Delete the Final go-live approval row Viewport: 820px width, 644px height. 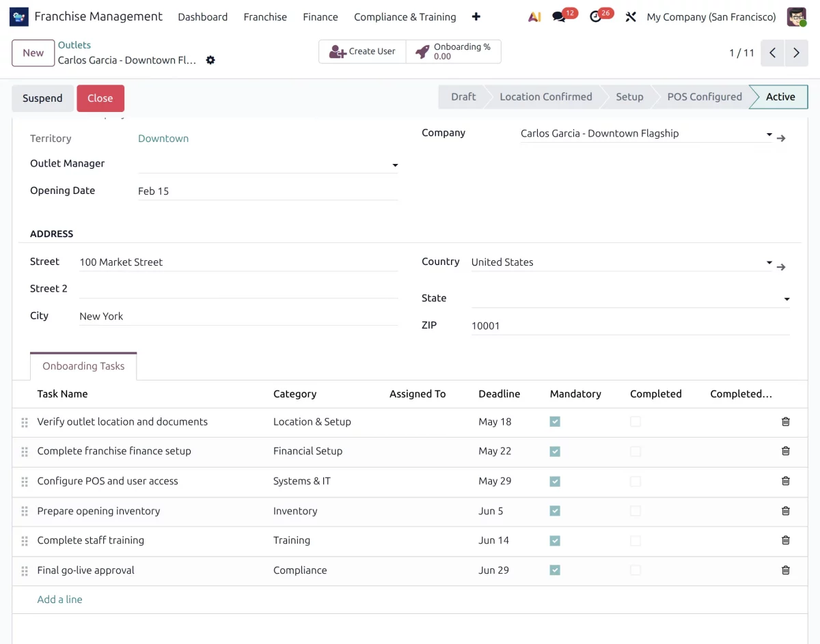click(x=786, y=570)
